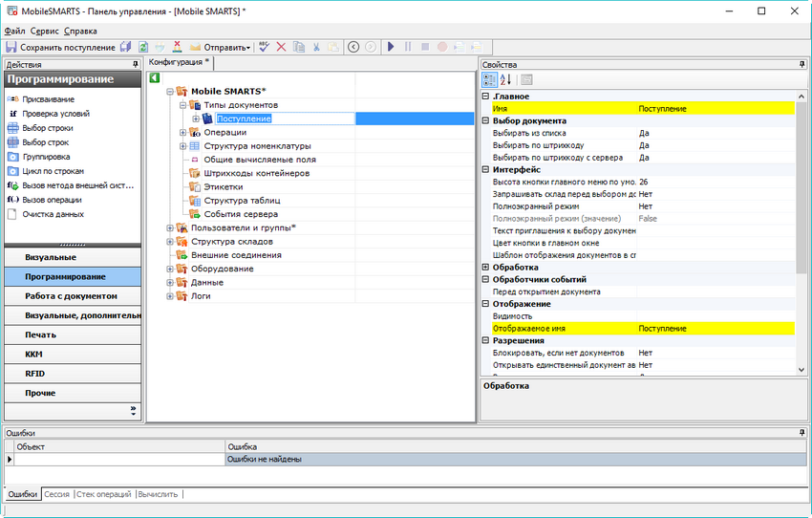Select Штрихкоды контейнеров tree item
Screen dimensions: 812x518
pyautogui.click(x=256, y=174)
